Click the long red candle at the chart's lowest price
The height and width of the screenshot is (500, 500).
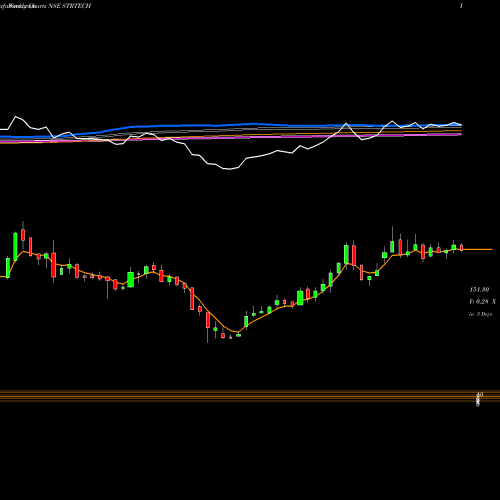point(208,320)
